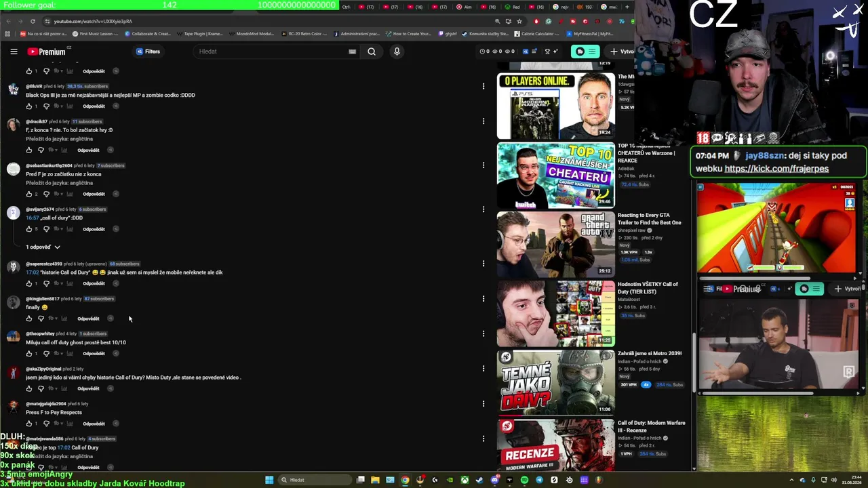Viewport: 868px width, 488px height.
Task: Toggle like on @svijany2674 comment
Action: tap(29, 229)
